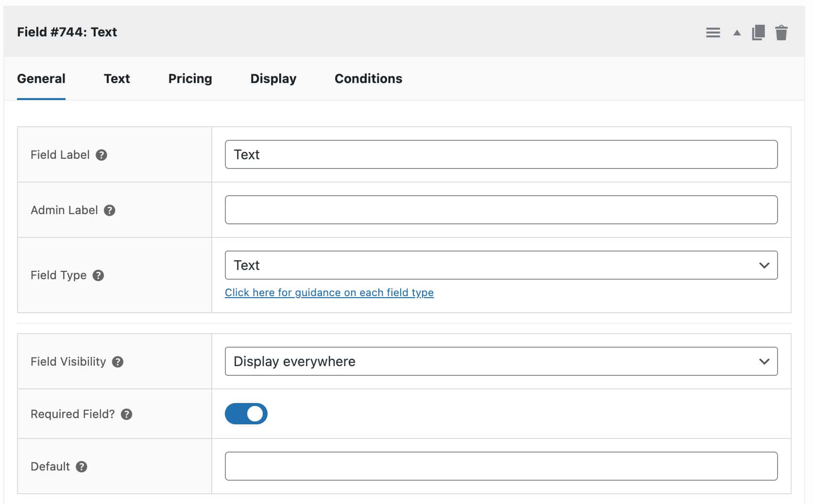Open the Conditions tab
The width and height of the screenshot is (813, 504).
[x=368, y=78]
